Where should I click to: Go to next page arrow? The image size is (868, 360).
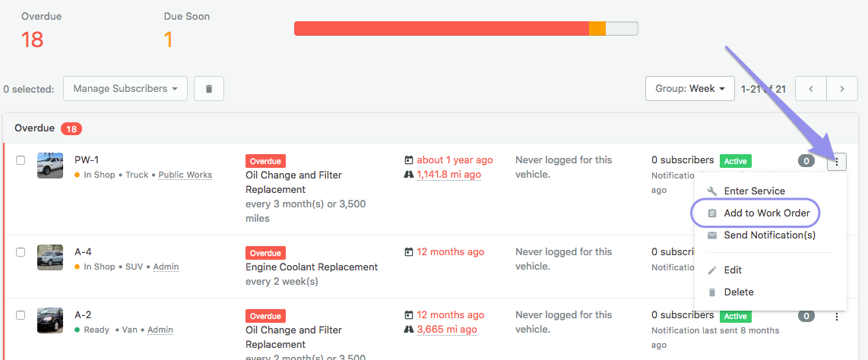coord(842,89)
